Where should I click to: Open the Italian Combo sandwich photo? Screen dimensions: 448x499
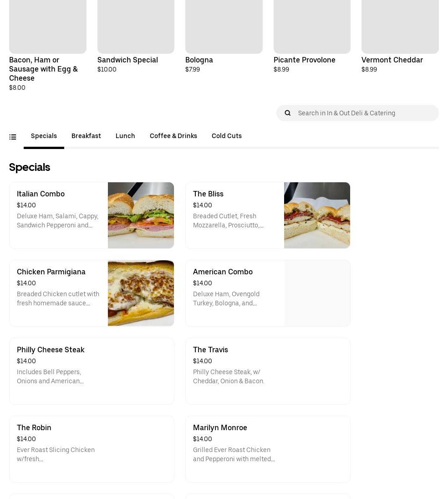click(141, 215)
